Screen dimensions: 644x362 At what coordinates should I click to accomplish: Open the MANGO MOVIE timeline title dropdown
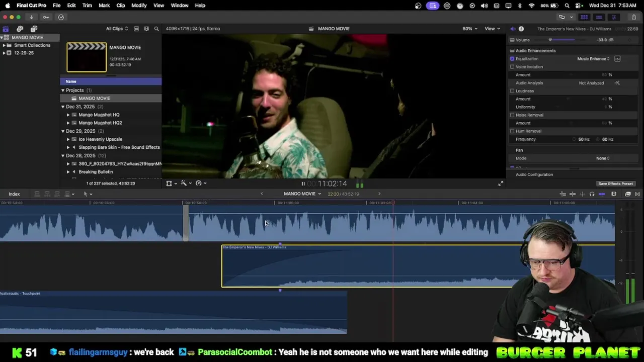302,194
